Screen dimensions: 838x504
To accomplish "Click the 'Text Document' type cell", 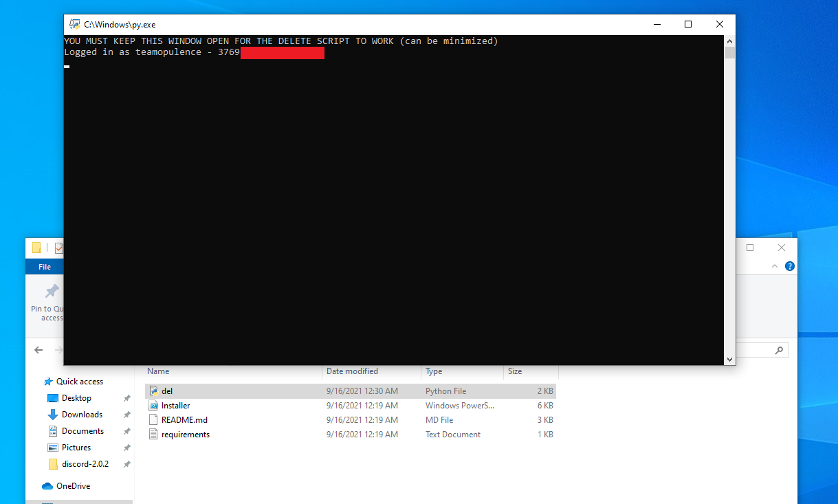I will (453, 435).
